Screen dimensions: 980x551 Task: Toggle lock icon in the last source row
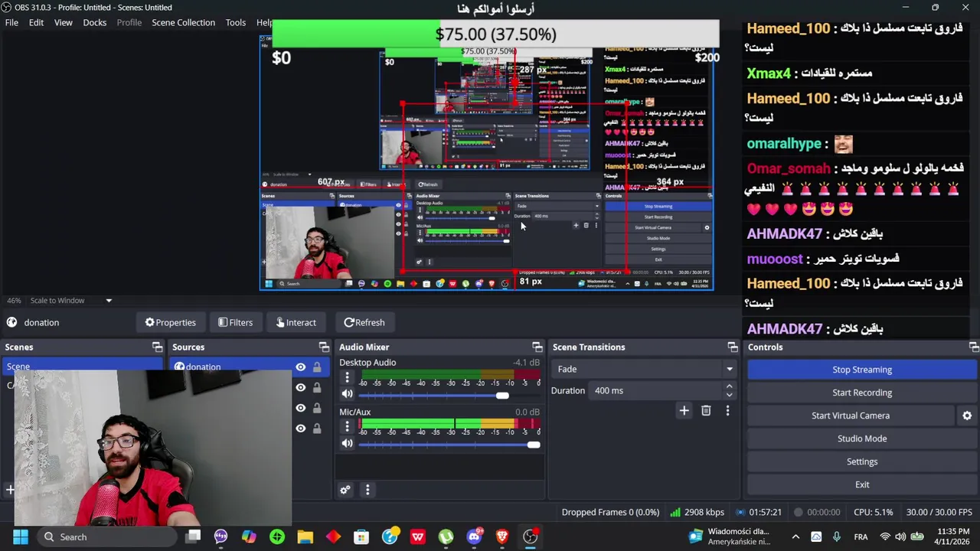pyautogui.click(x=317, y=429)
